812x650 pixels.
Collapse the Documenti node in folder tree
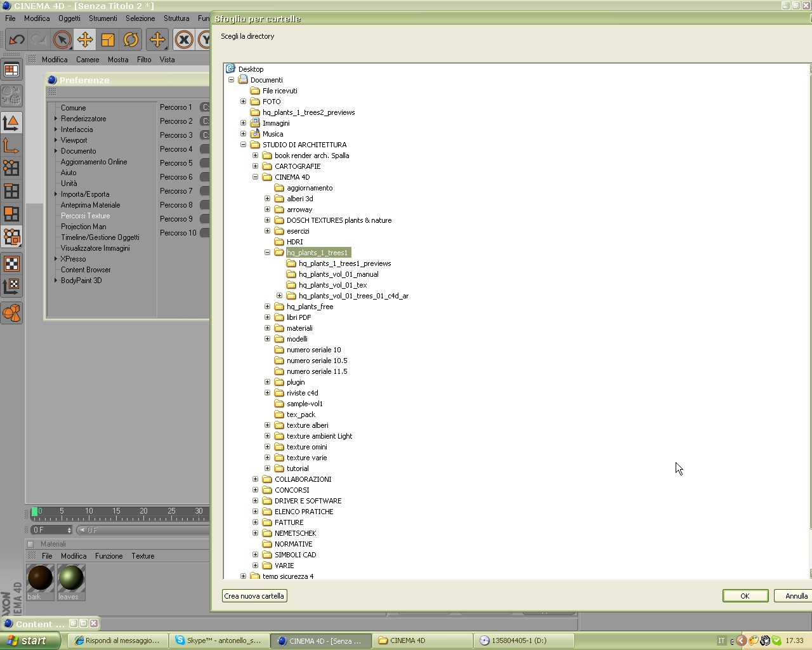(231, 80)
